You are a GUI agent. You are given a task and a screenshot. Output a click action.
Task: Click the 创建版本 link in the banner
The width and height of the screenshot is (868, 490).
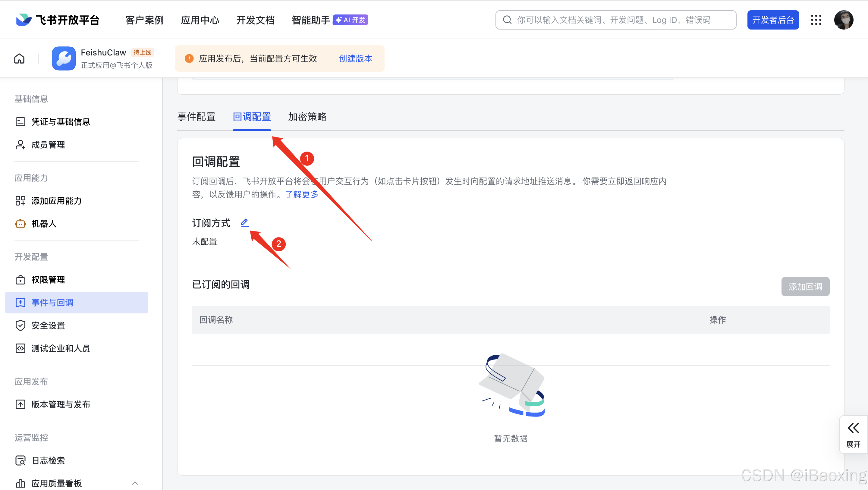(355, 58)
